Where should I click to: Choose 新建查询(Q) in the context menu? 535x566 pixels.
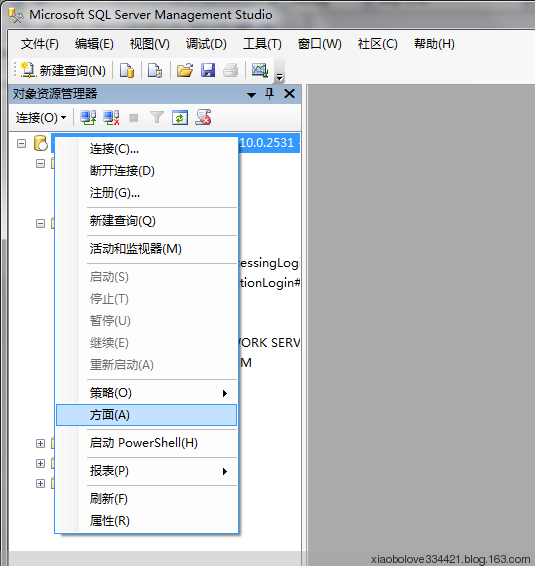[147, 221]
